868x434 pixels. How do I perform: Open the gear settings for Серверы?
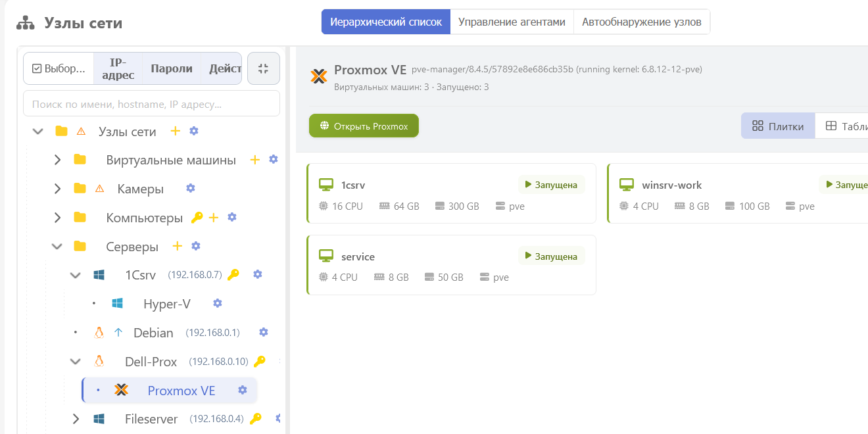tap(196, 247)
